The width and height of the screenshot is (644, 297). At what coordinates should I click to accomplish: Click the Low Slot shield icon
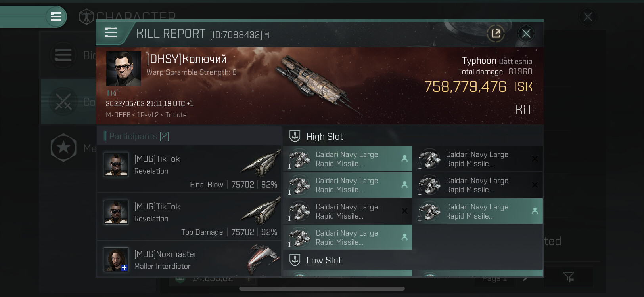295,260
